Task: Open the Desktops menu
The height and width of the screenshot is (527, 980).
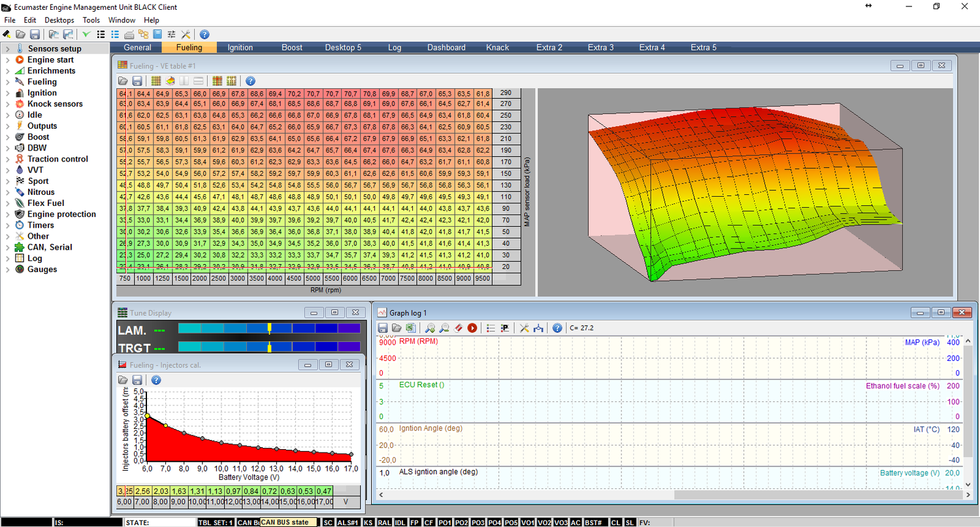Action: [59, 20]
